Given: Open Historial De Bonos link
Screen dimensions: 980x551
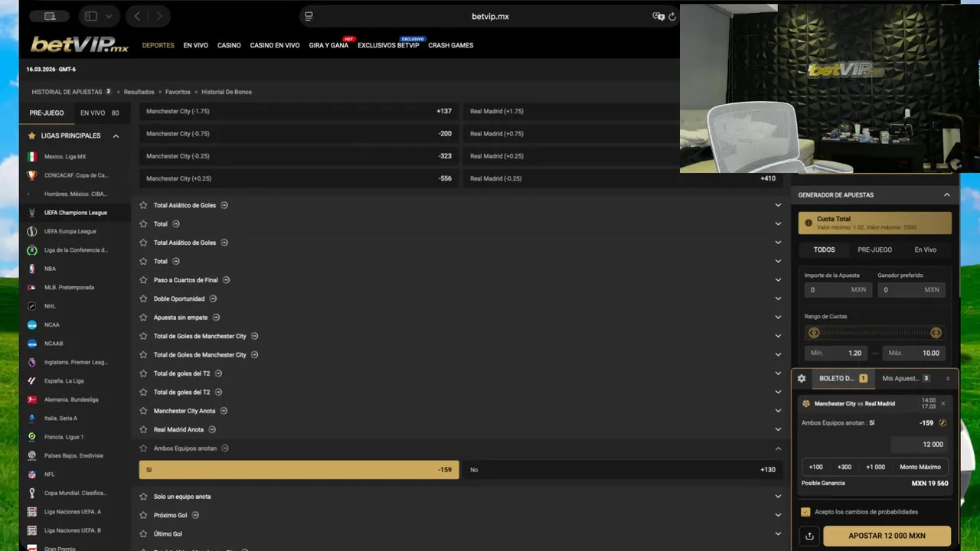Looking at the screenshot, I should pos(227,92).
